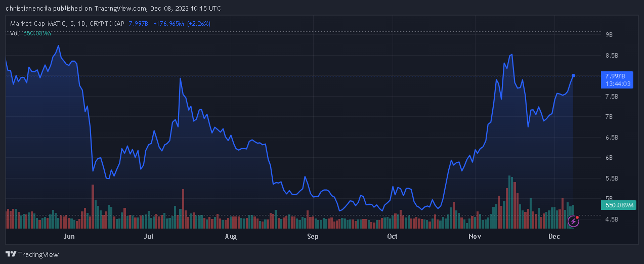Select the Dec label on the time axis

[554, 236]
